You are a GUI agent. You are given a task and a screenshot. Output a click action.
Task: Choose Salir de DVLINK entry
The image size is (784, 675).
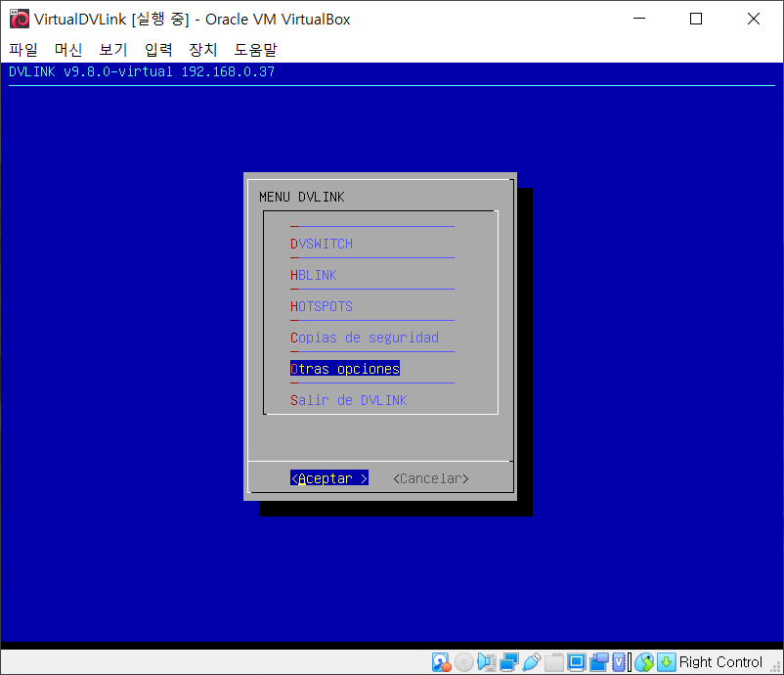pos(349,400)
